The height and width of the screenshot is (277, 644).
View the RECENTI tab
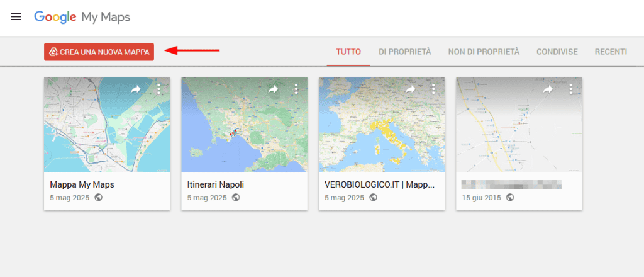(611, 52)
